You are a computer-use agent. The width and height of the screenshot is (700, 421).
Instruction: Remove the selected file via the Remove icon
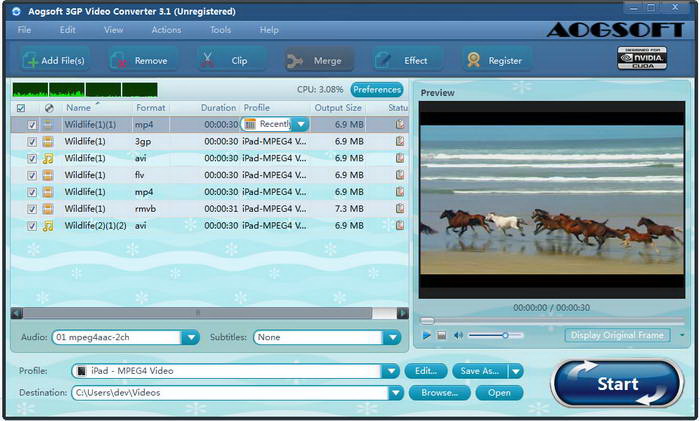tap(119, 60)
